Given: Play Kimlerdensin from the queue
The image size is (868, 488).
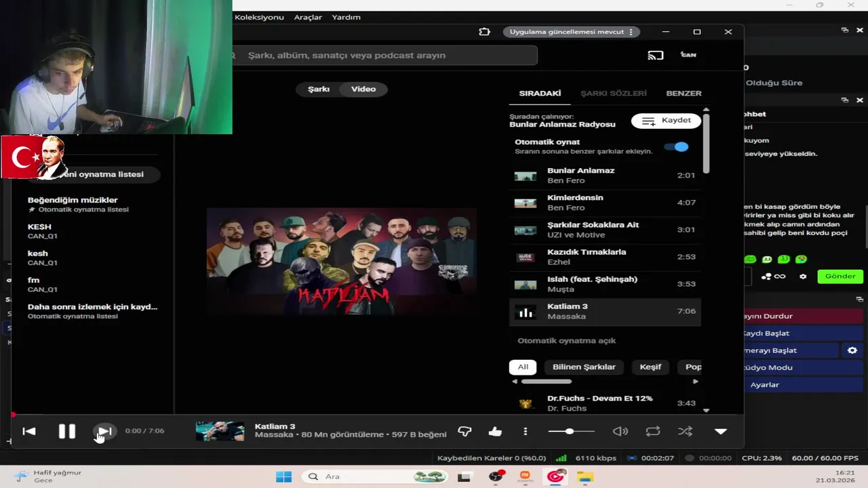Looking at the screenshot, I should 605,203.
